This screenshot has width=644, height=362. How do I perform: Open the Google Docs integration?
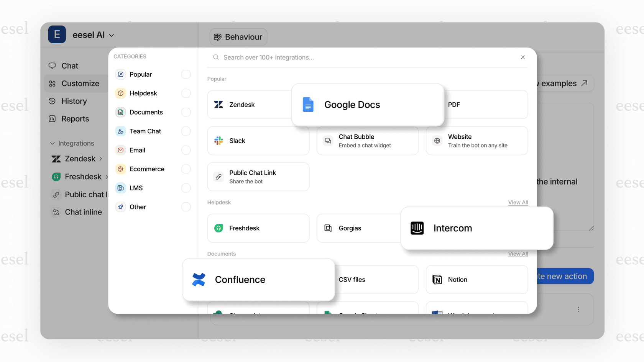click(x=352, y=105)
